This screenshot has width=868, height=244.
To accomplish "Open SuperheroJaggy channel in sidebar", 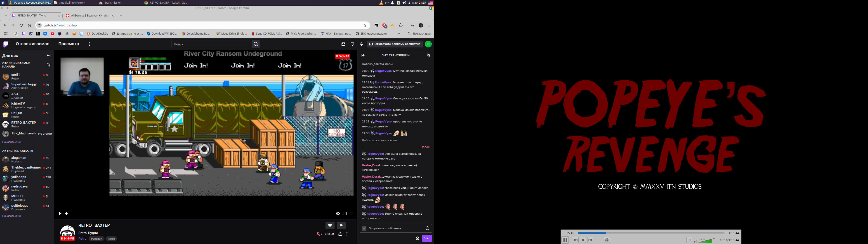I will (x=27, y=86).
